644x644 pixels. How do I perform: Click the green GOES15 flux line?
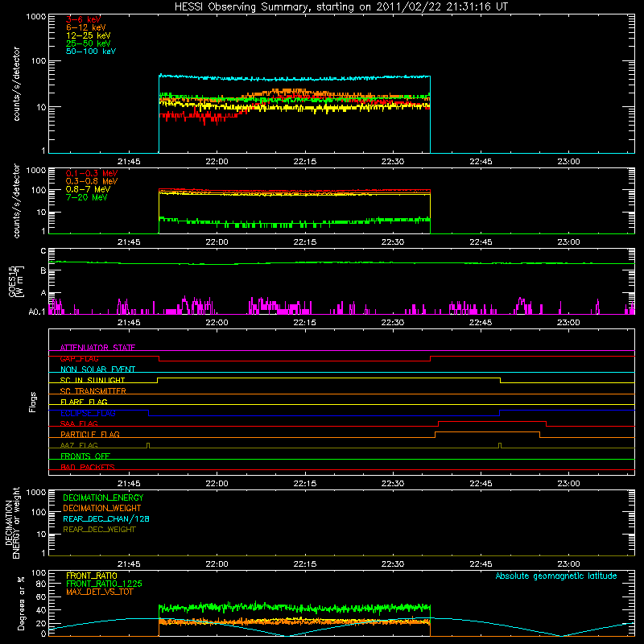coord(341,263)
